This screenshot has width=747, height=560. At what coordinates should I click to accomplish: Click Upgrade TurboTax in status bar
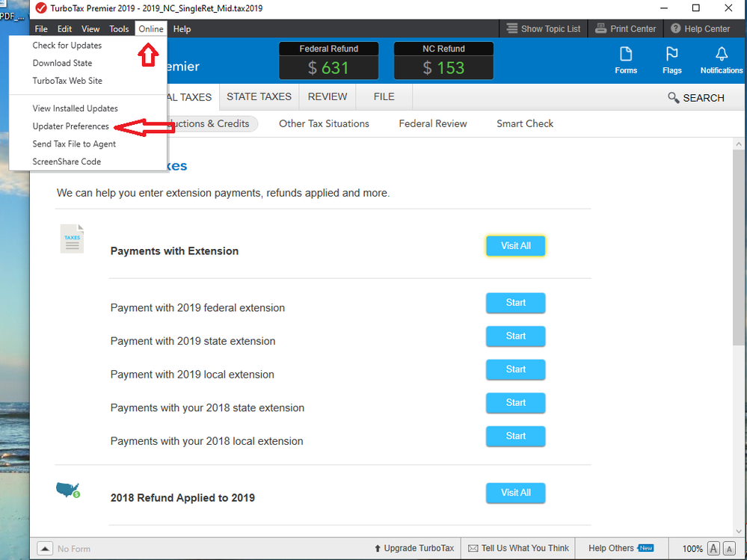(x=414, y=549)
